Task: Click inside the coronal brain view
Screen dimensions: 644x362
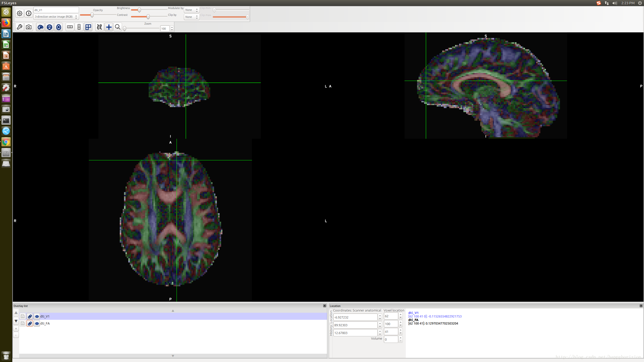Action: click(x=179, y=86)
